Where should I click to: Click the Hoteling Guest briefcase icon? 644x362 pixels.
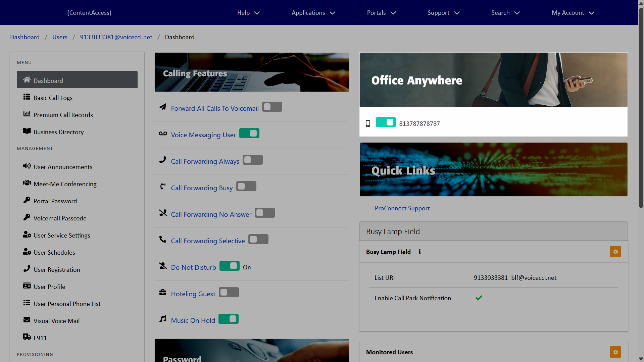coord(163,293)
